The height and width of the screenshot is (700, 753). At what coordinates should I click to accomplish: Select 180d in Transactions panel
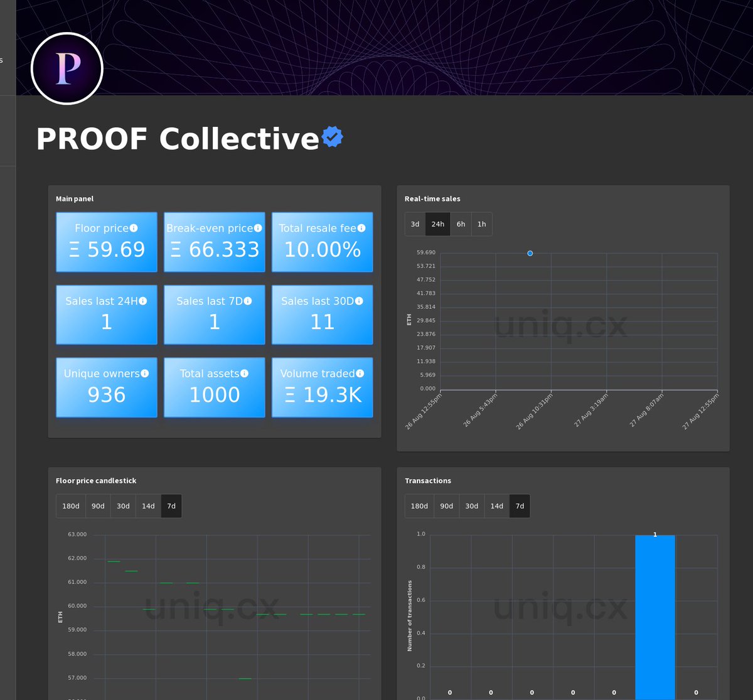(x=420, y=506)
